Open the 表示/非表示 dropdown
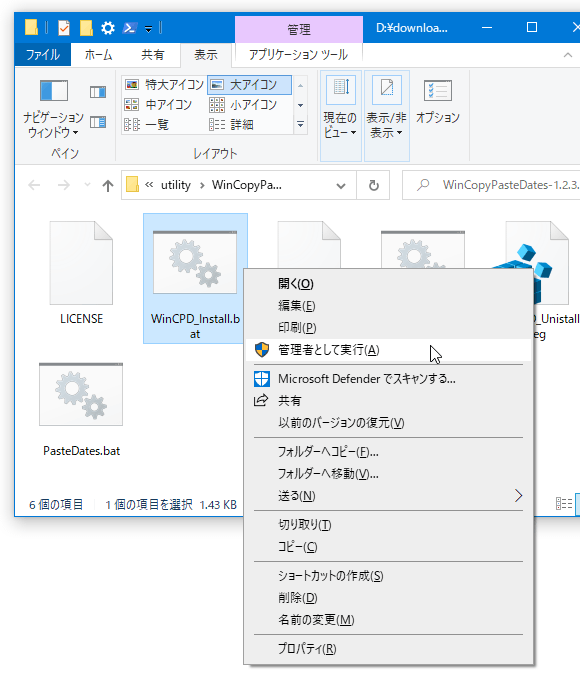Viewport: 580px width, 678px height. click(386, 116)
